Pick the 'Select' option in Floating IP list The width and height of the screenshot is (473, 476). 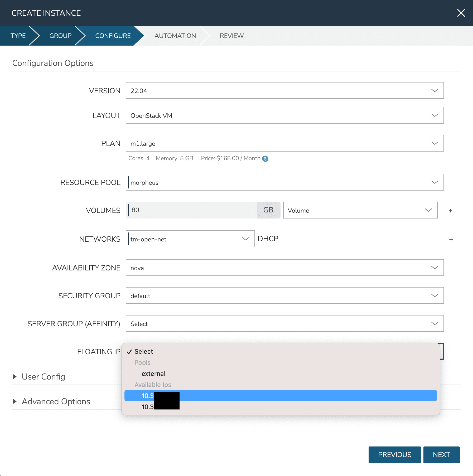pyautogui.click(x=144, y=352)
